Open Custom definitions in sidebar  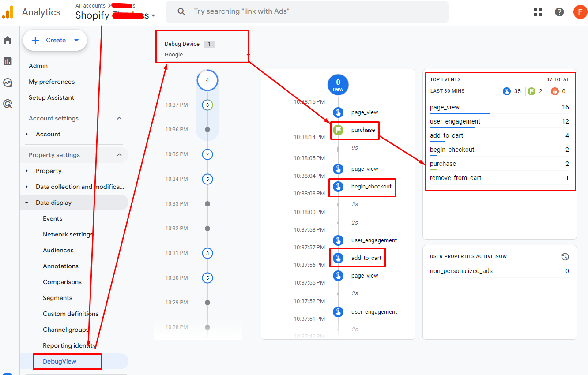click(x=71, y=314)
